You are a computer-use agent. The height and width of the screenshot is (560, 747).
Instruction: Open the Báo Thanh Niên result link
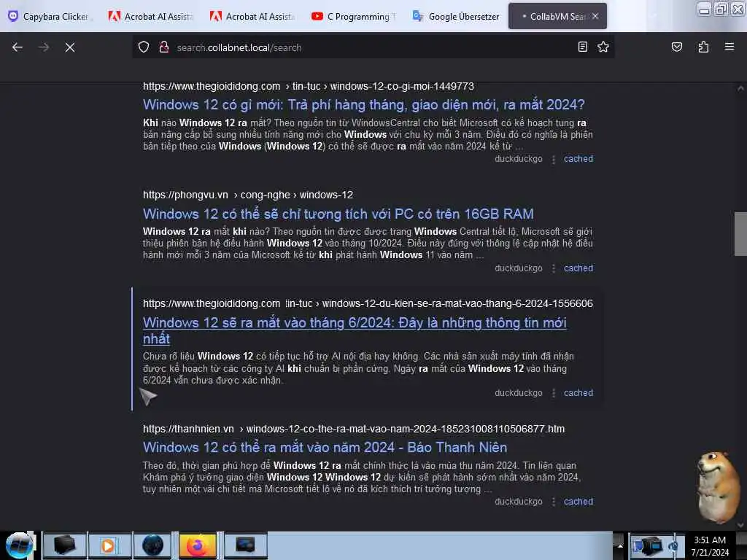pos(325,447)
